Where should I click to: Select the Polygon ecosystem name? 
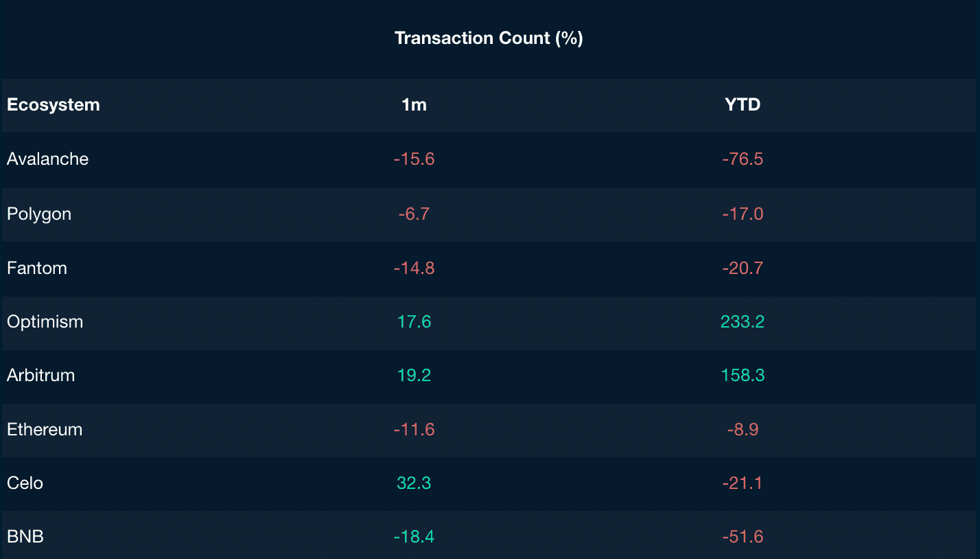tap(39, 214)
